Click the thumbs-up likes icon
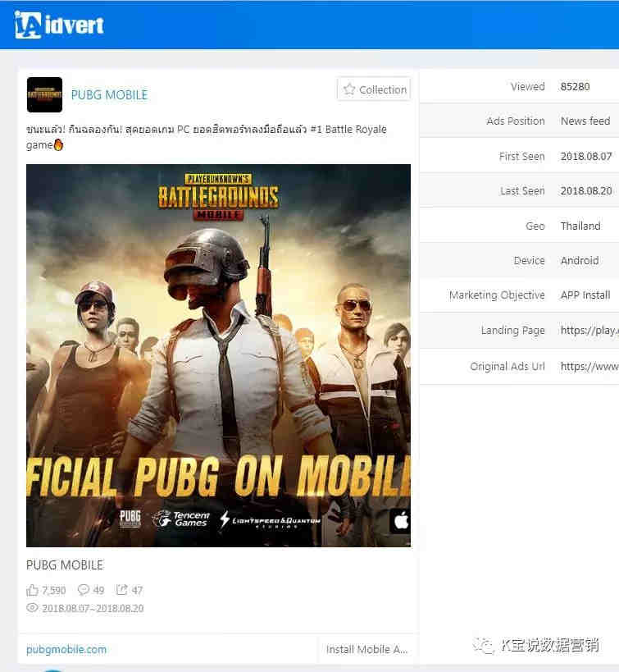This screenshot has height=672, width=619. [x=32, y=590]
